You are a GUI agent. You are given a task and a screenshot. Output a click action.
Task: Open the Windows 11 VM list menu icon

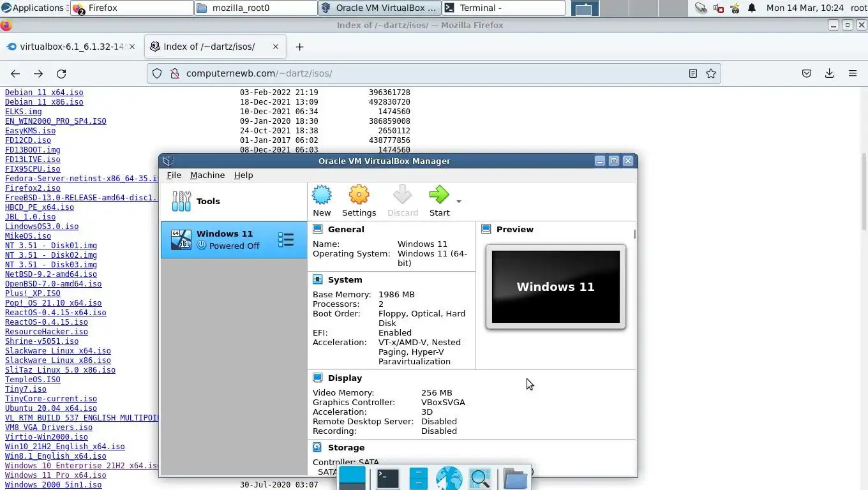[286, 240]
